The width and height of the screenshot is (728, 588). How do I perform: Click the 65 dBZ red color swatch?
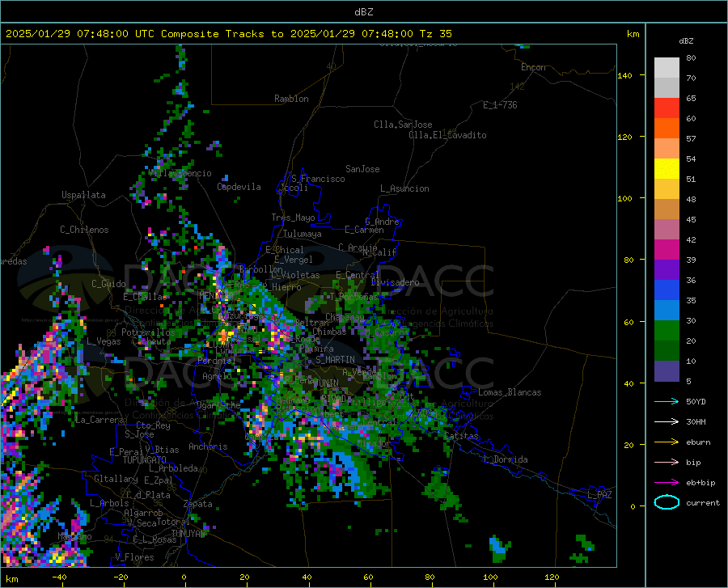click(667, 108)
